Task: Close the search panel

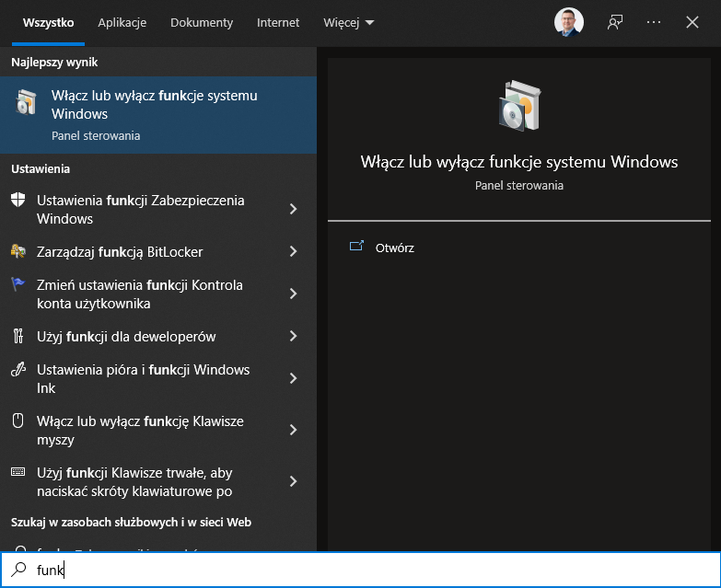Action: coord(692,22)
